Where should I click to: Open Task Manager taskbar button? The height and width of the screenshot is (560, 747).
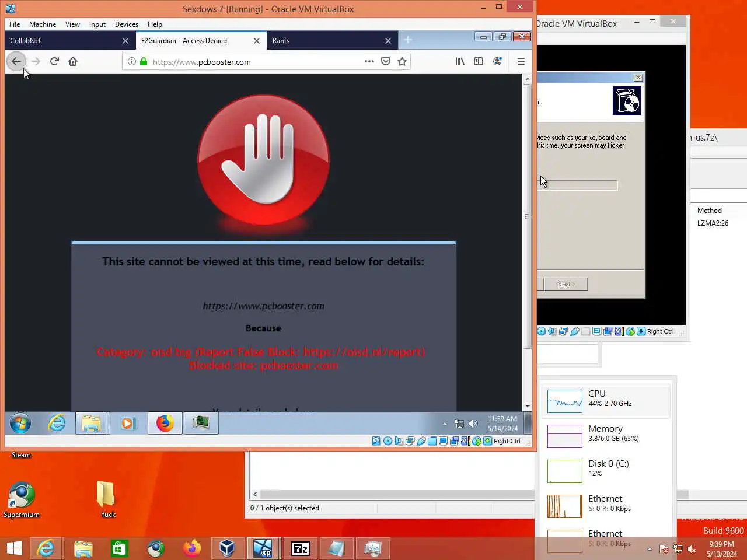coord(372,548)
